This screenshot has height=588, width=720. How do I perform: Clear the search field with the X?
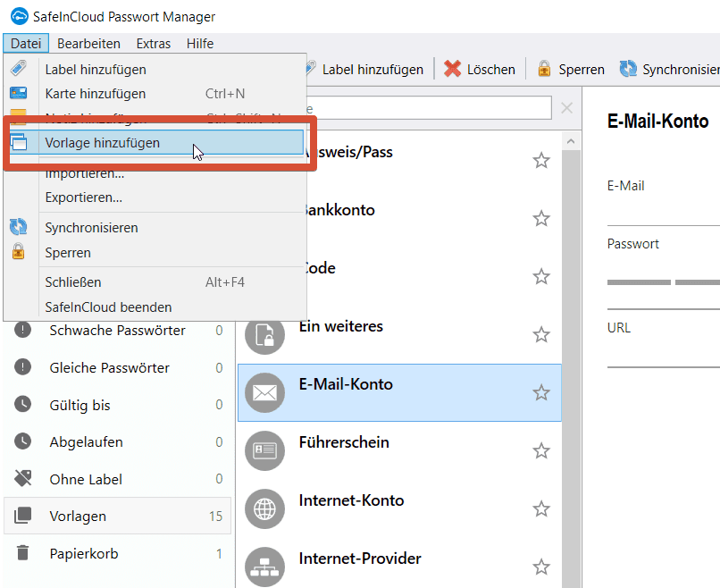567,108
